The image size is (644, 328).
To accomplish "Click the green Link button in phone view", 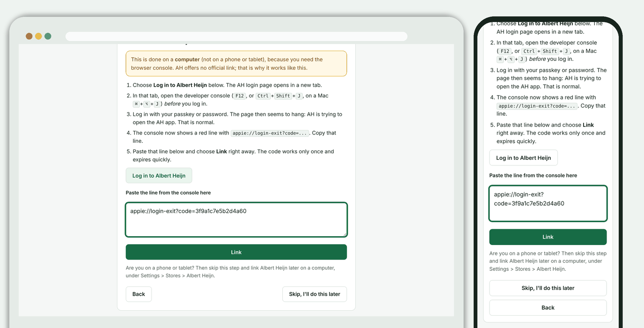I will 548,237.
